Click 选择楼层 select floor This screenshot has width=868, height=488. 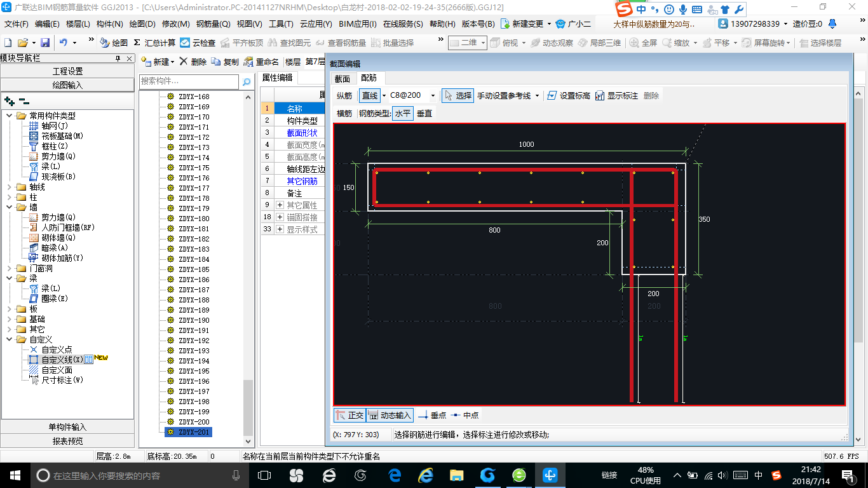[x=820, y=43]
